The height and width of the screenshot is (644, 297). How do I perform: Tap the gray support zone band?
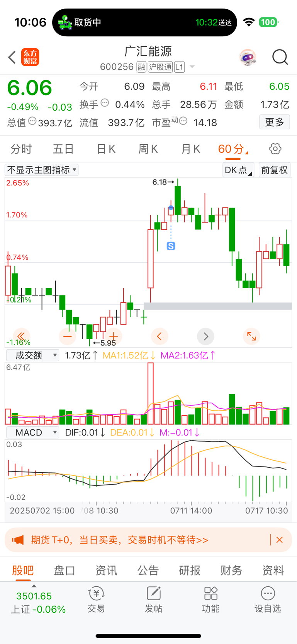[218, 306]
